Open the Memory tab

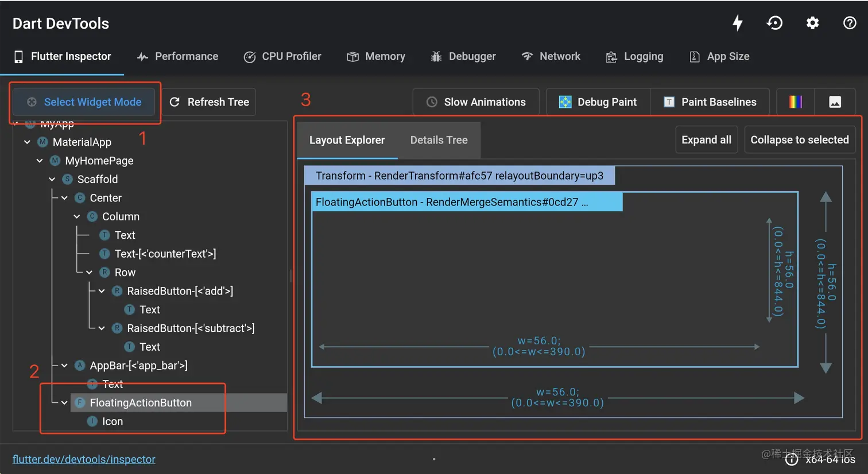(x=376, y=56)
